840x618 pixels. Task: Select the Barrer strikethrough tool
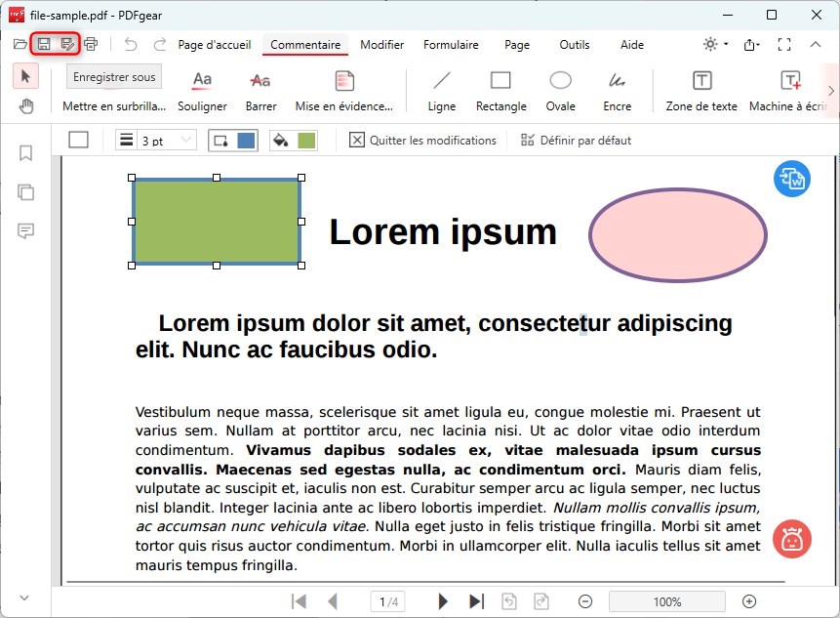(x=260, y=91)
